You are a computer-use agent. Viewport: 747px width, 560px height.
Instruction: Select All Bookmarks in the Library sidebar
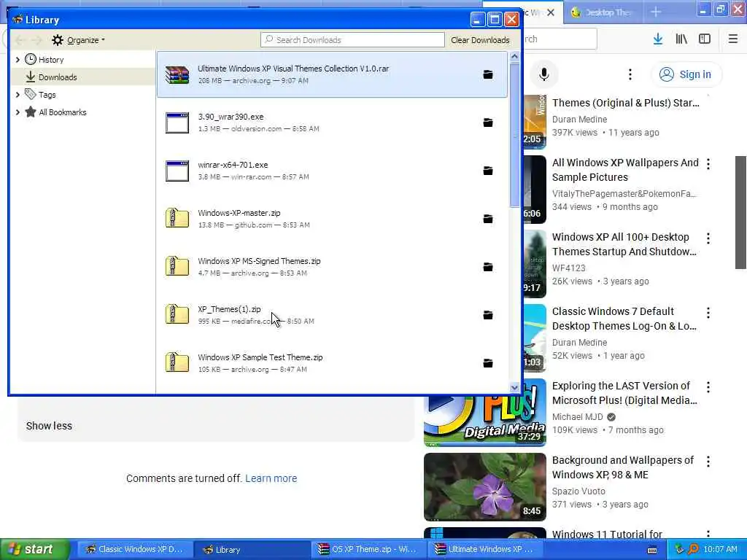[63, 112]
